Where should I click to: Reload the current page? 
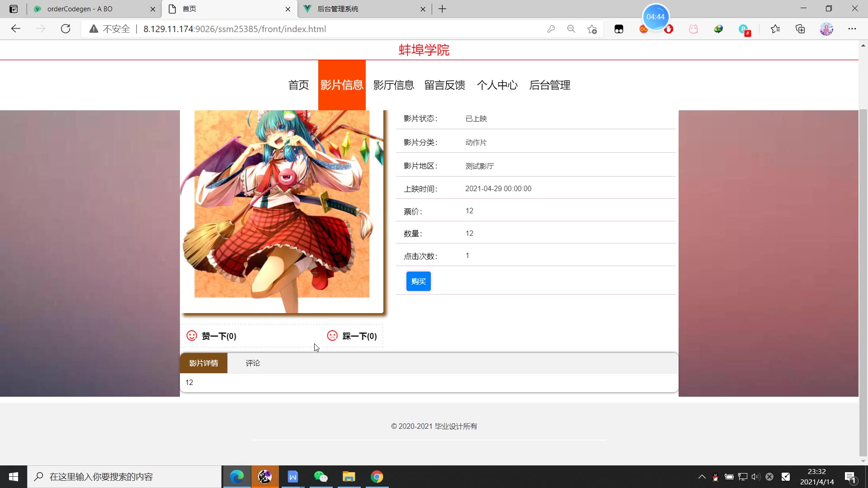(66, 29)
